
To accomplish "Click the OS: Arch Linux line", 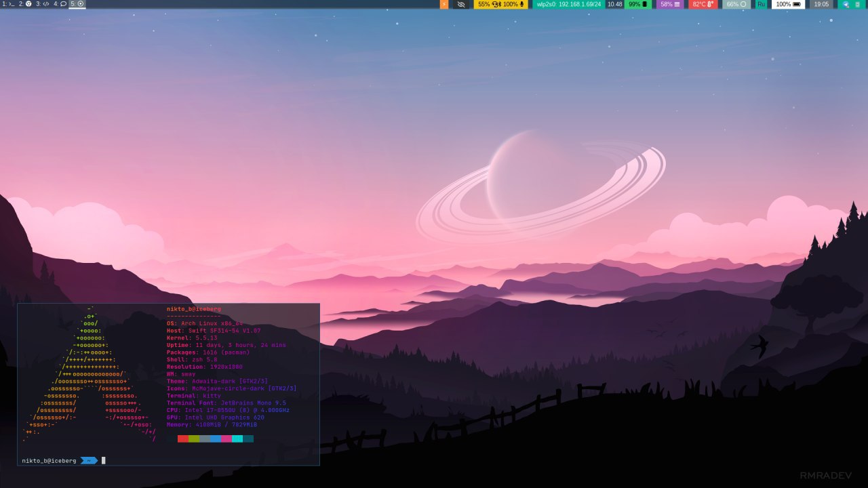I will coord(205,324).
